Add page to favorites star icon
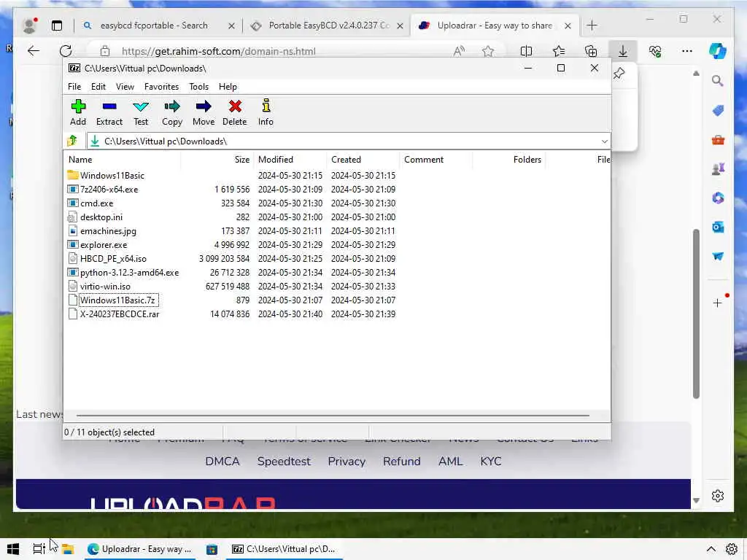 click(488, 52)
